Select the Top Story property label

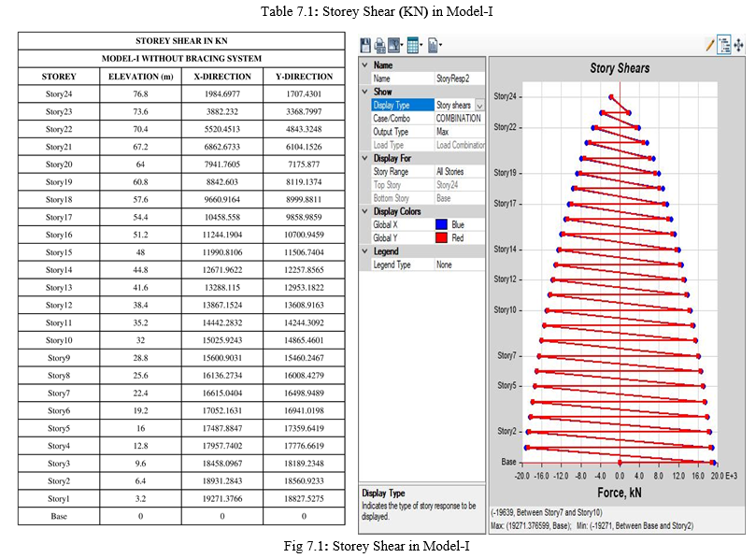coord(387,185)
